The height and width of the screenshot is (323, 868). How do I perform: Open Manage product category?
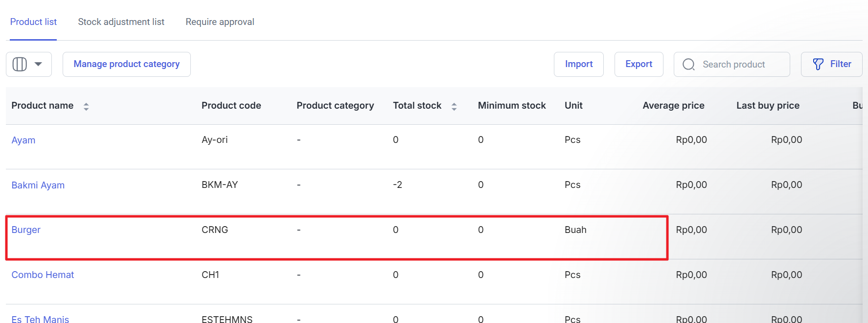pos(126,64)
